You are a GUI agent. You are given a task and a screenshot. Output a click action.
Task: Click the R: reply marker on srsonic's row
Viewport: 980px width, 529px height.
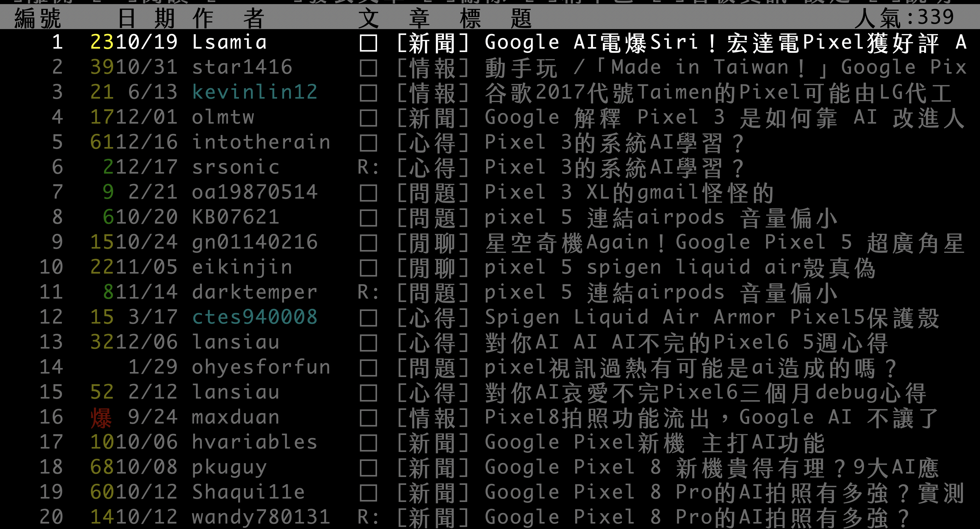coord(368,167)
